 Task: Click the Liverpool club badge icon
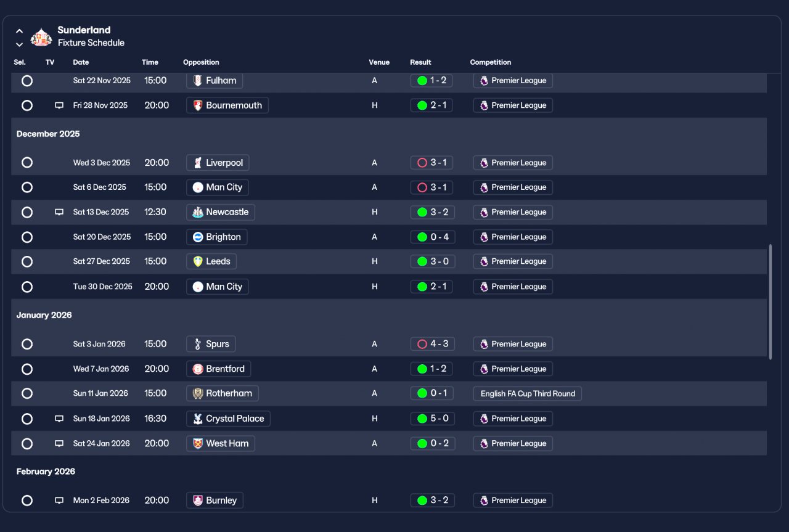pyautogui.click(x=198, y=163)
